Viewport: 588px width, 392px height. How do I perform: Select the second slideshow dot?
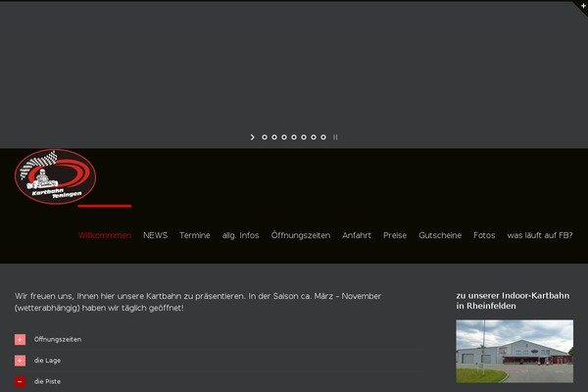pos(274,137)
